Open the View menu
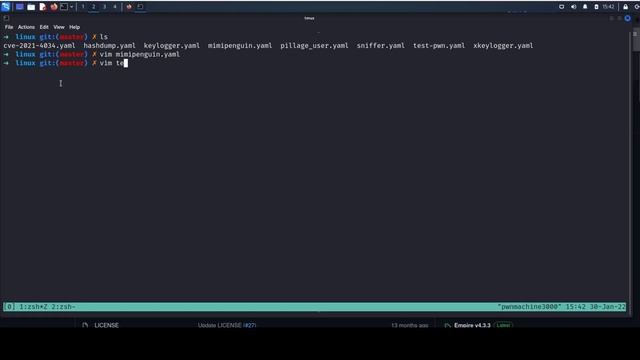The width and height of the screenshot is (640, 360). 59,27
